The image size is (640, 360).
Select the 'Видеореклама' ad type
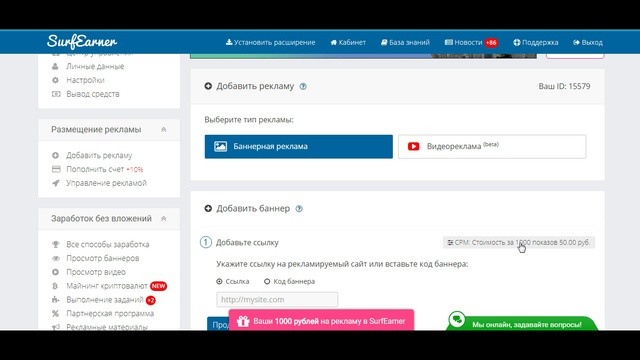point(492,147)
